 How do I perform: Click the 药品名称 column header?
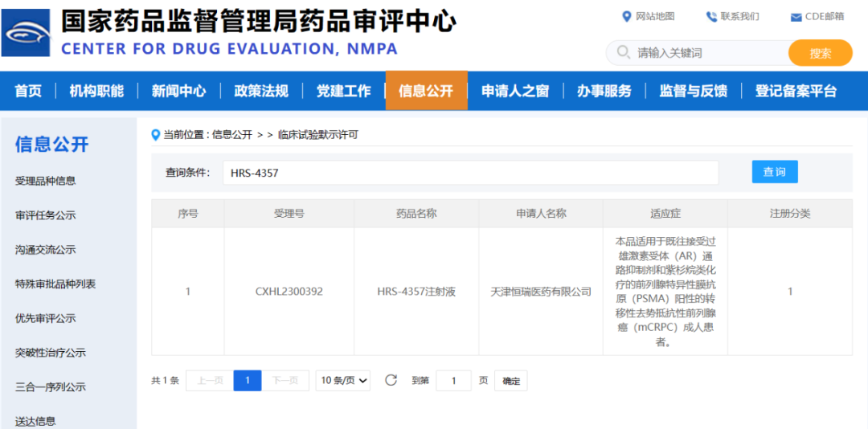coord(416,214)
